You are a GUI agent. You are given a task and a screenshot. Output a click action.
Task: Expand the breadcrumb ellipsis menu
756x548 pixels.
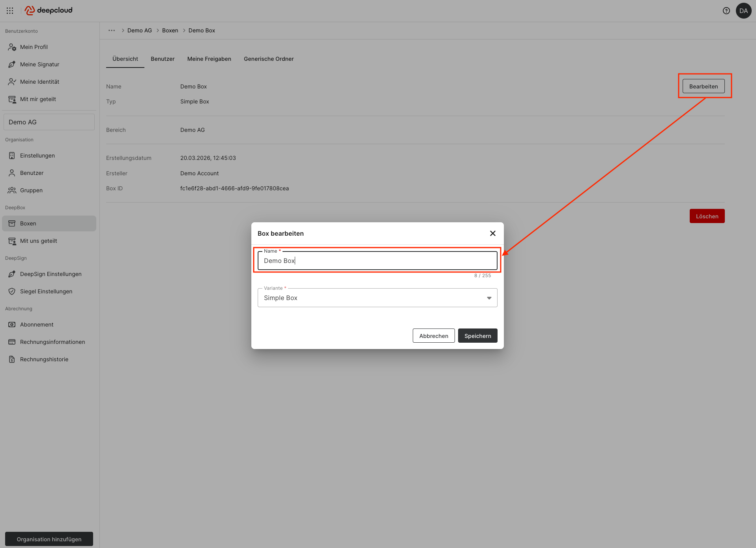112,30
